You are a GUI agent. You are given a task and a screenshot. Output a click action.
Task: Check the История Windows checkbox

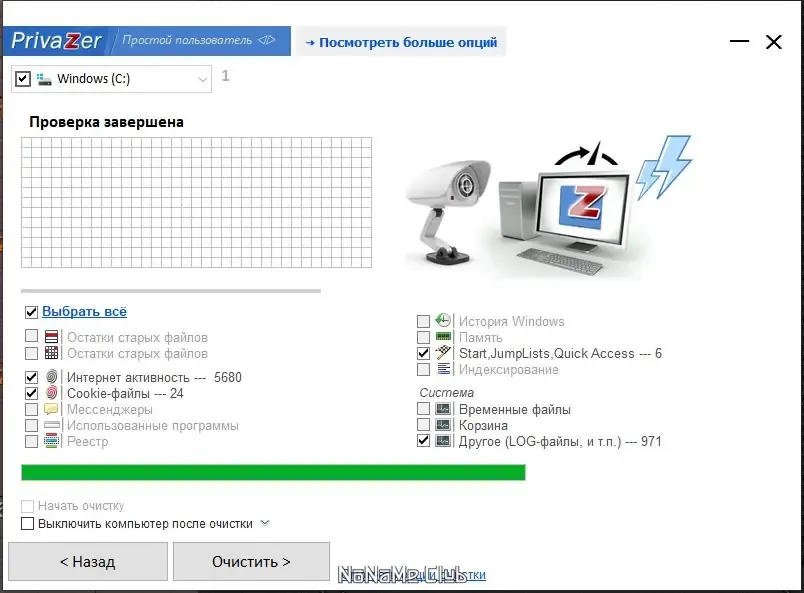423,321
